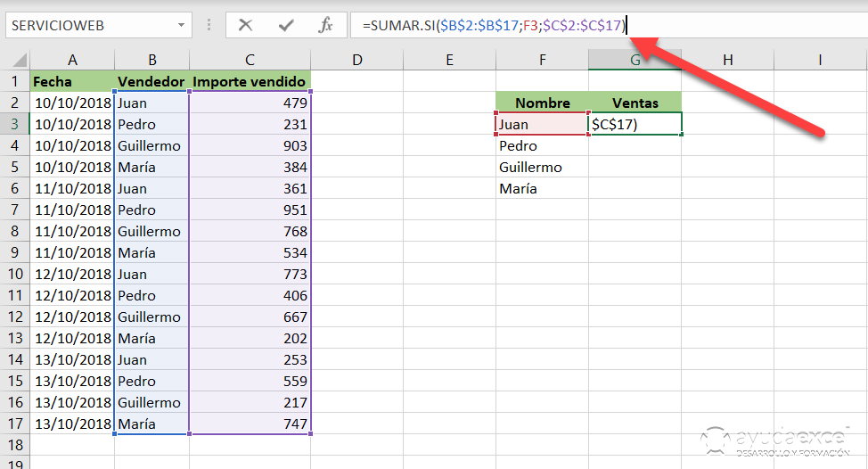Screen dimensions: 868x469
Task: Select Vendedor cell B17 with María
Action: click(152, 424)
